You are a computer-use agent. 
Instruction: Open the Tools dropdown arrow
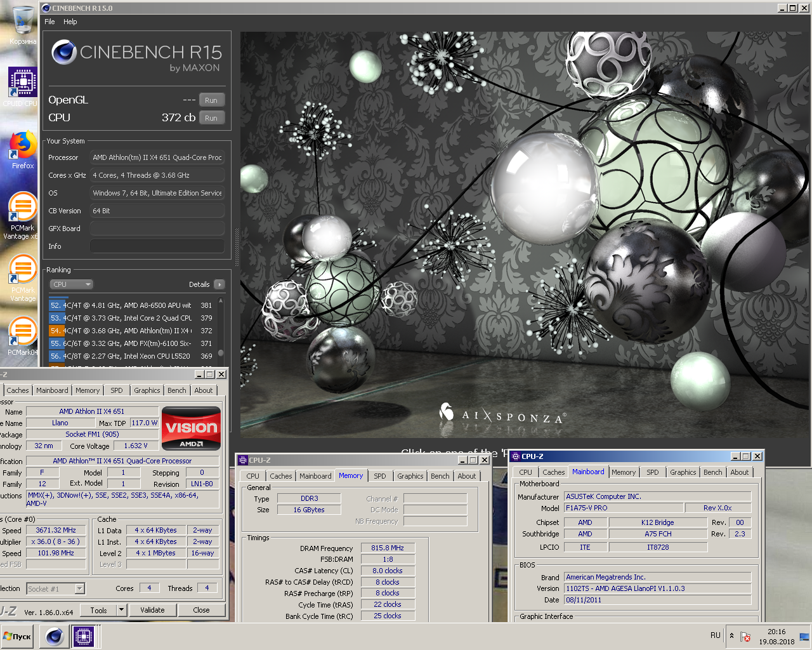click(x=121, y=610)
